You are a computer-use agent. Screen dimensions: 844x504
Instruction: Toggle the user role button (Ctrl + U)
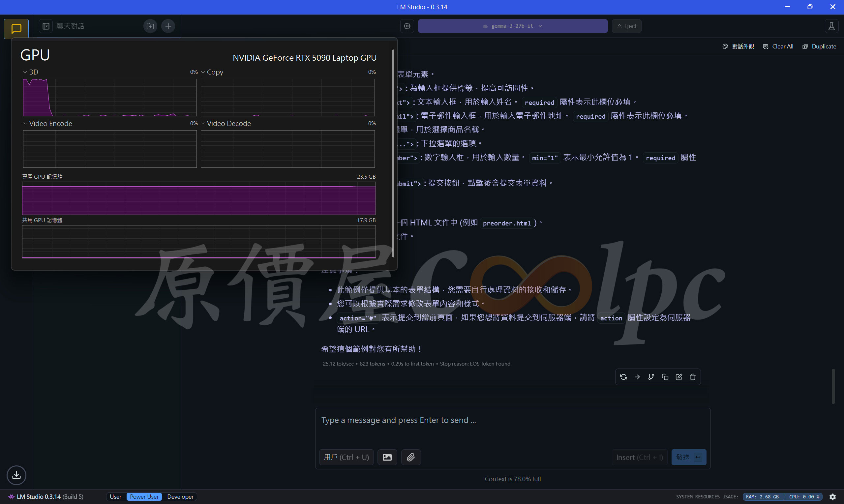tap(346, 457)
